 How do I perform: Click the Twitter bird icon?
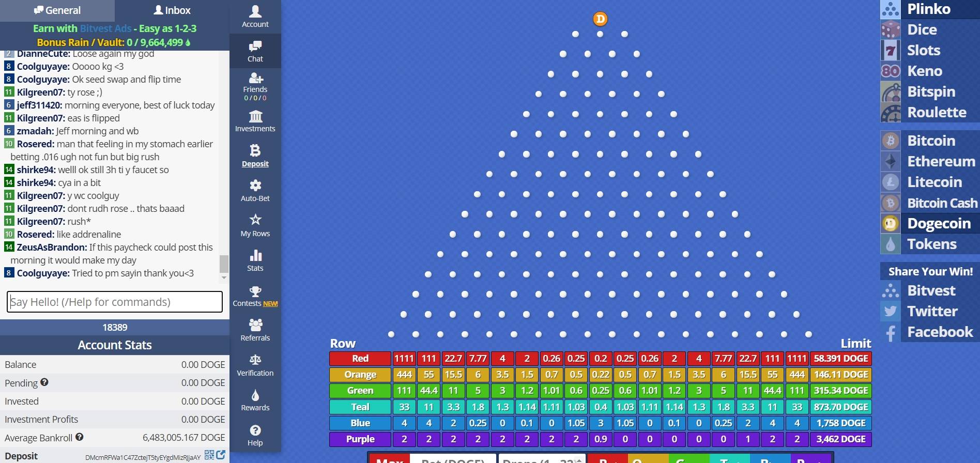(x=891, y=311)
